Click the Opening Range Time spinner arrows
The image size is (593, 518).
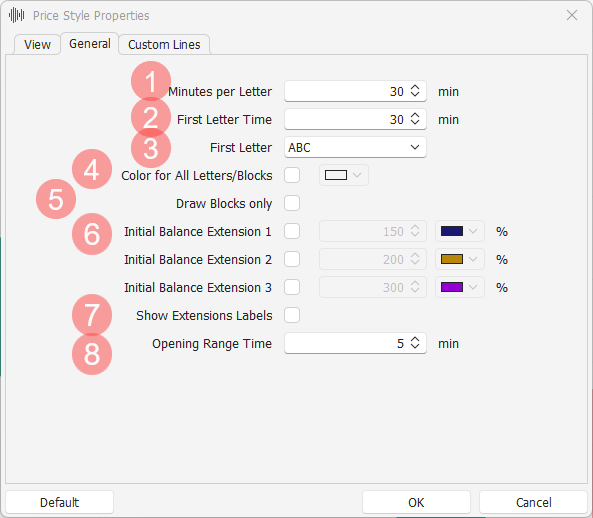point(415,343)
